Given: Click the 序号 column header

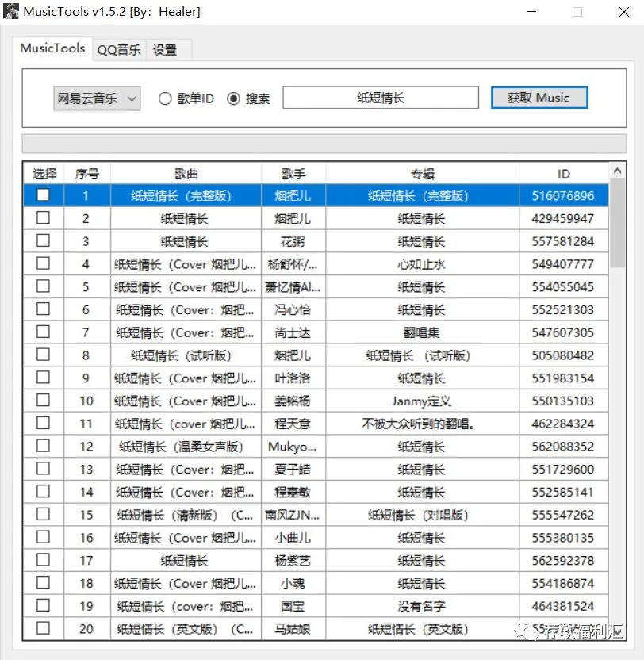Looking at the screenshot, I should pyautogui.click(x=87, y=174).
